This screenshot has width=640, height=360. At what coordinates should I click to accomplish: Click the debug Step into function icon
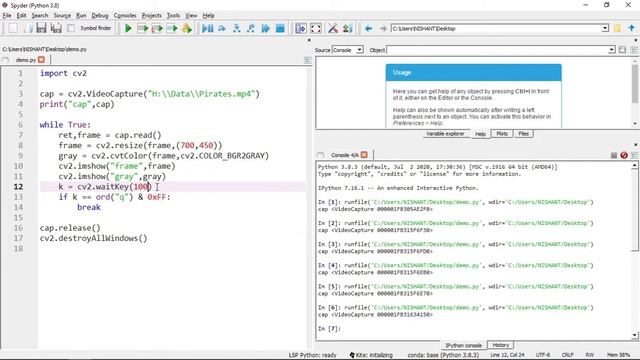point(237,28)
